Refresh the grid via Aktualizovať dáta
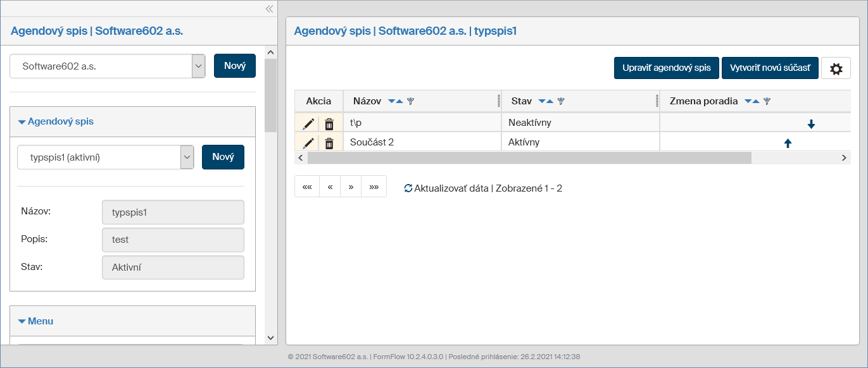868x368 pixels. tap(446, 188)
